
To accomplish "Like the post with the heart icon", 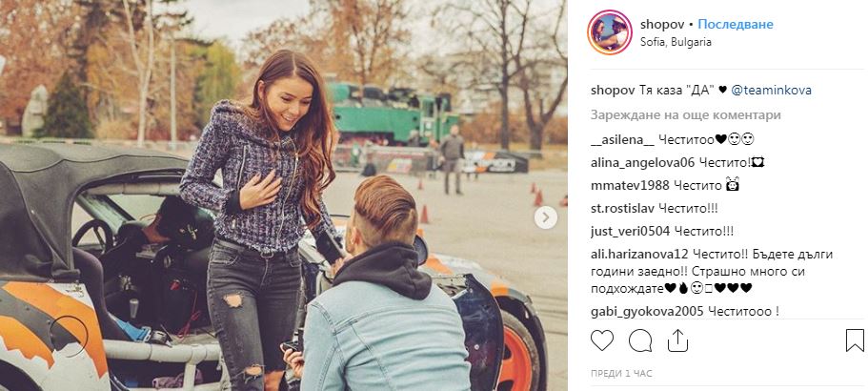I will coord(602,340).
